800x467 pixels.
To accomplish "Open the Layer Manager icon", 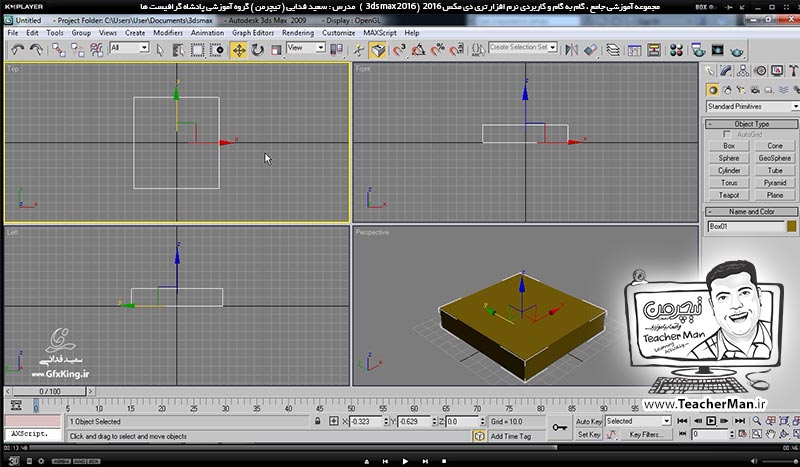I will 613,50.
